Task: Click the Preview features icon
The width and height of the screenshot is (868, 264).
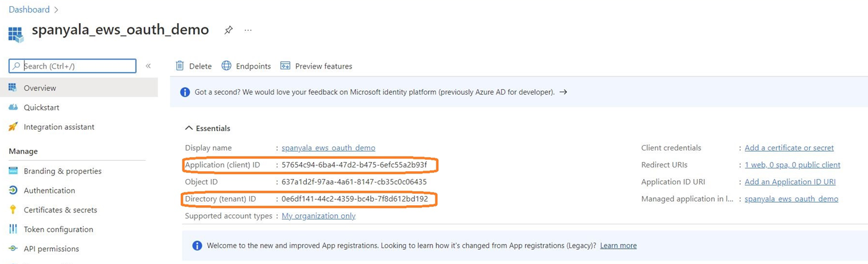Action: [x=285, y=66]
